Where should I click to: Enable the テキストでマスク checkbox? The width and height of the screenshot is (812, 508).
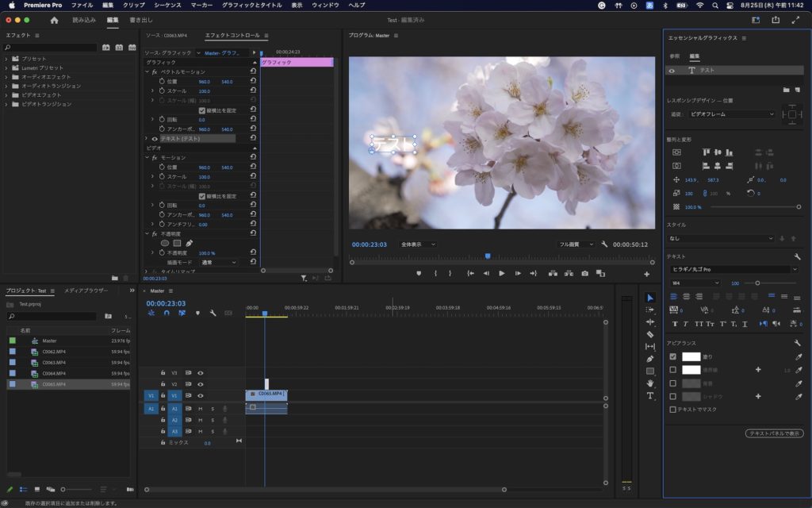click(x=673, y=410)
